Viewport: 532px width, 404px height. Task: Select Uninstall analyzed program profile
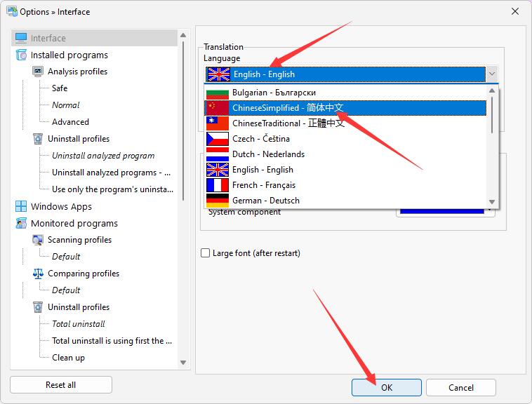(103, 156)
